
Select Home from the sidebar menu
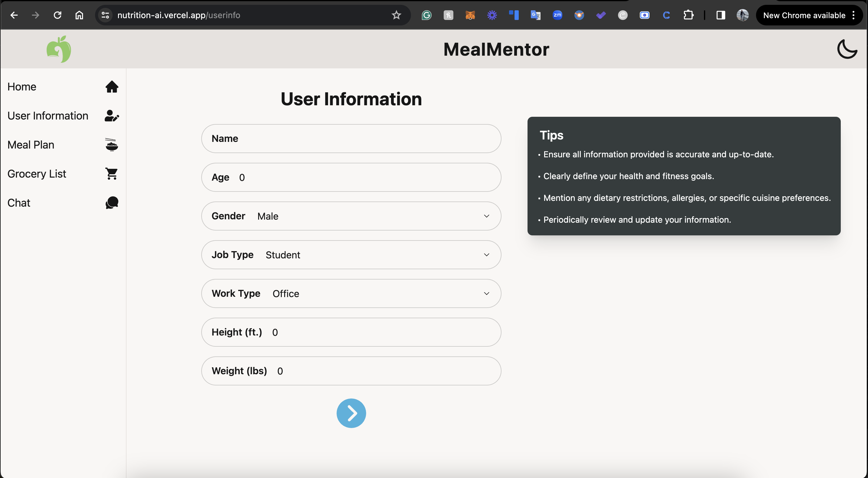21,87
